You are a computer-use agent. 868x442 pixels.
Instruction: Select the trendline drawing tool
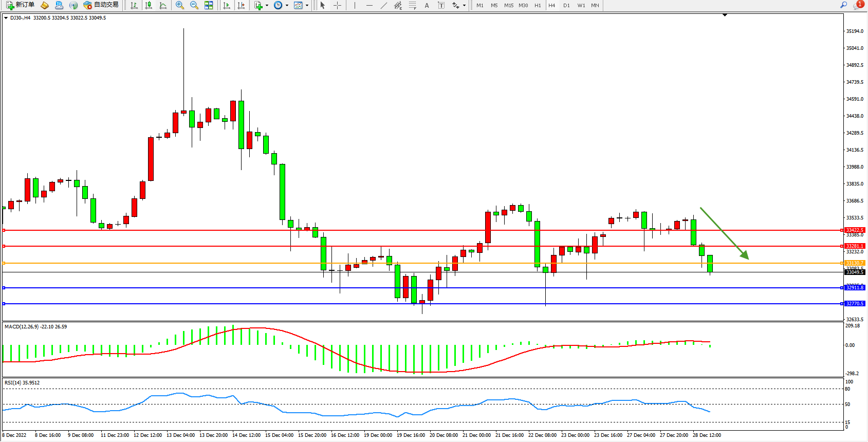point(384,5)
